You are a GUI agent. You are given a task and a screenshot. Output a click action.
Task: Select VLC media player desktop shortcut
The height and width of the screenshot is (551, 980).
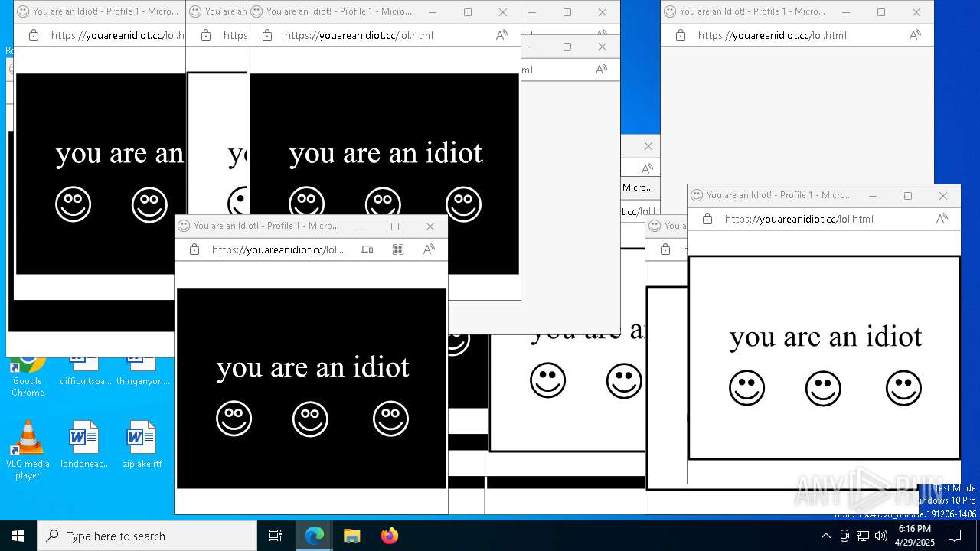point(28,449)
